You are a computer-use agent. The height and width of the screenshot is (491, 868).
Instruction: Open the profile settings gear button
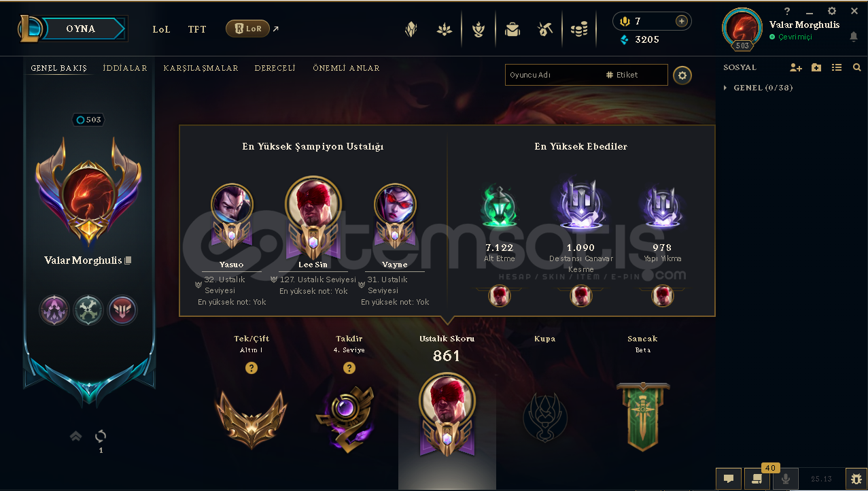[x=682, y=75]
